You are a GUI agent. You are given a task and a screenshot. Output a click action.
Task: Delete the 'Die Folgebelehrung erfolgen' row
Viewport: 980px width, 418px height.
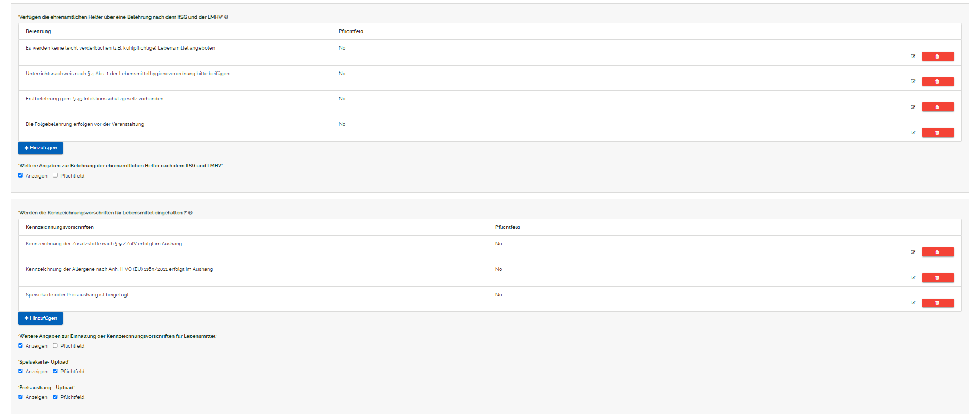[x=938, y=133]
